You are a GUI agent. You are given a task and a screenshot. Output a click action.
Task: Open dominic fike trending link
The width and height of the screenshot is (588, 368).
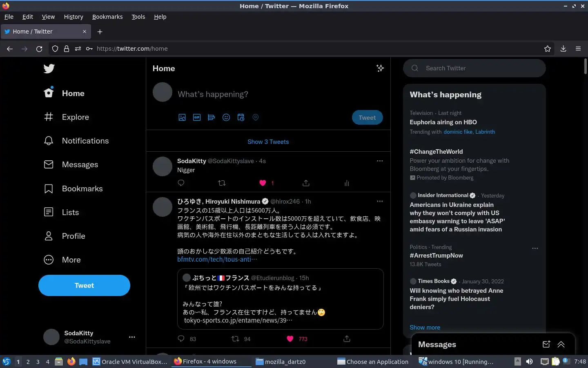tap(458, 132)
